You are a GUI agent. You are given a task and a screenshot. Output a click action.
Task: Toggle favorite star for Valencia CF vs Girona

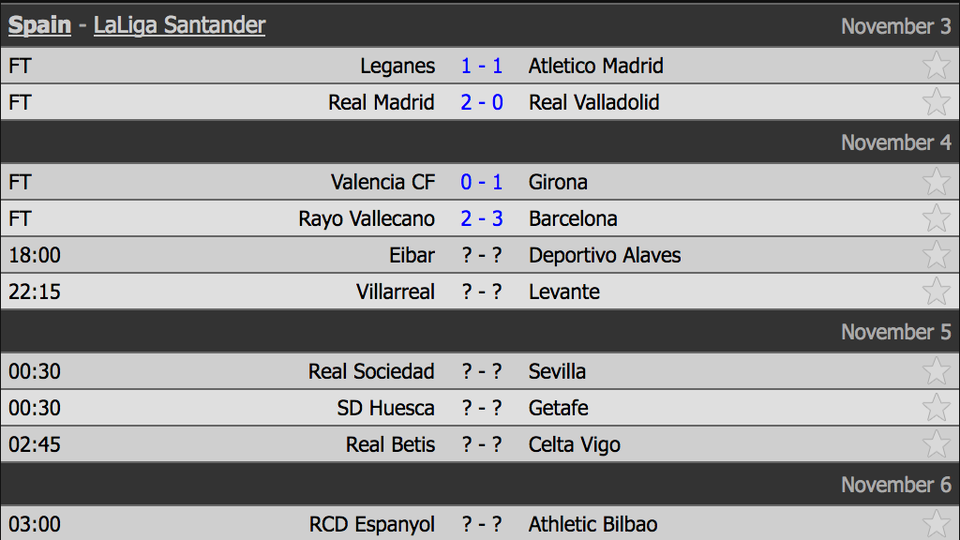[x=936, y=182]
